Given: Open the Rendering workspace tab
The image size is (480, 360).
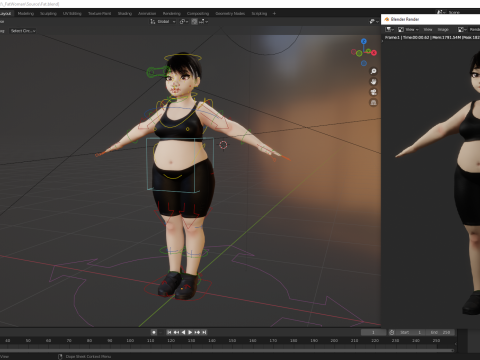Looking at the screenshot, I should (172, 14).
